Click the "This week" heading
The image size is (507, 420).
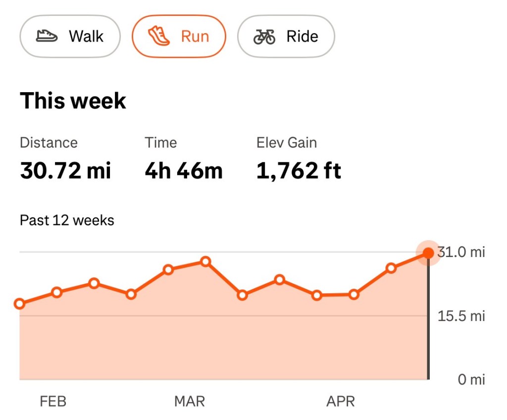coord(73,101)
